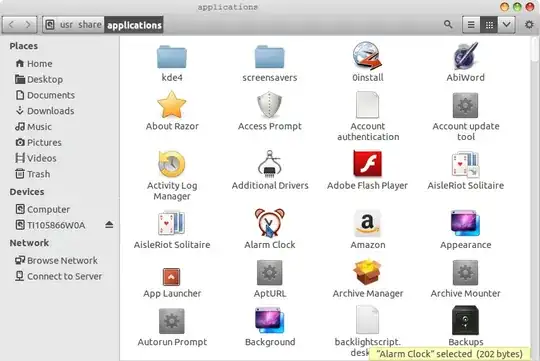The height and width of the screenshot is (361, 540).
Task: Go to the share path segment
Action: (x=90, y=25)
